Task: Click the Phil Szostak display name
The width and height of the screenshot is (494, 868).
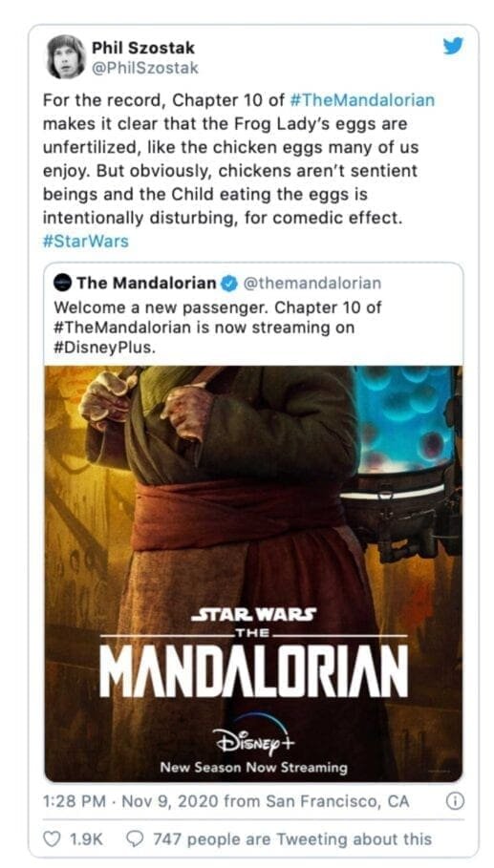Action: point(143,49)
